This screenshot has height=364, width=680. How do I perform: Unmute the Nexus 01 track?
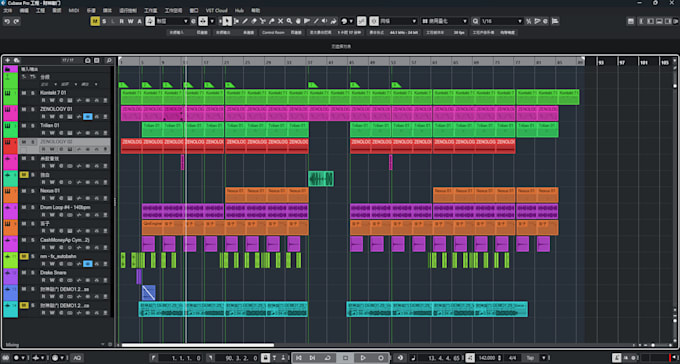pos(24,191)
